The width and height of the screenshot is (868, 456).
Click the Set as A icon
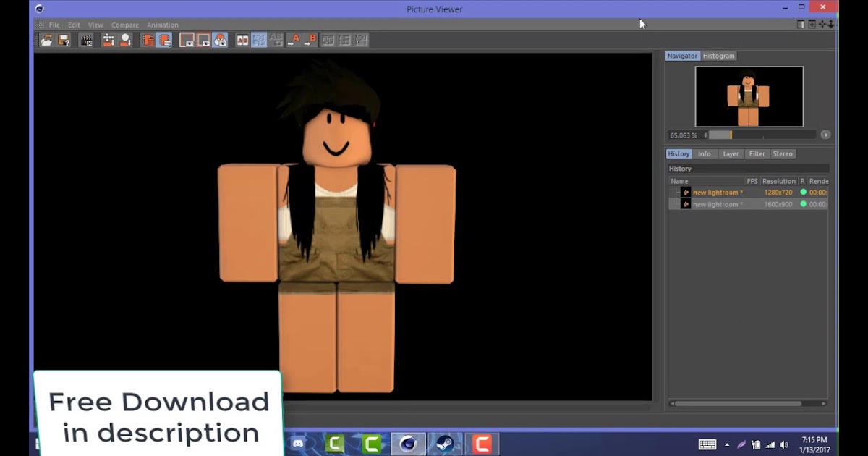click(294, 41)
